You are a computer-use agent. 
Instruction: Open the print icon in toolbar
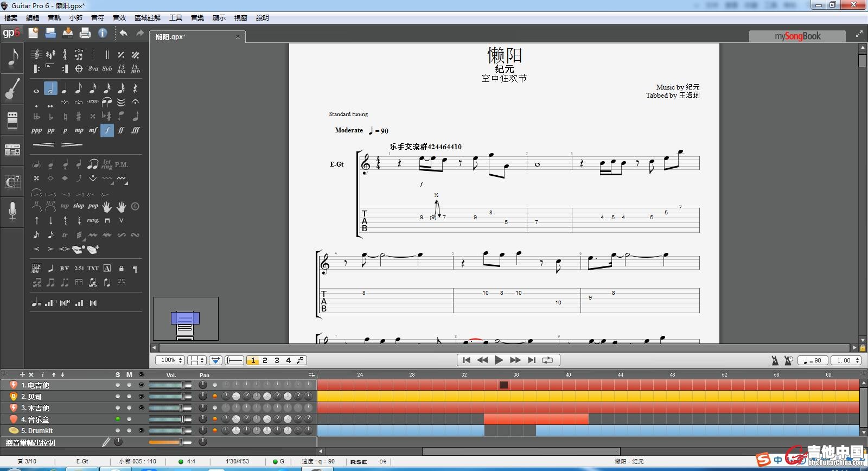click(85, 33)
